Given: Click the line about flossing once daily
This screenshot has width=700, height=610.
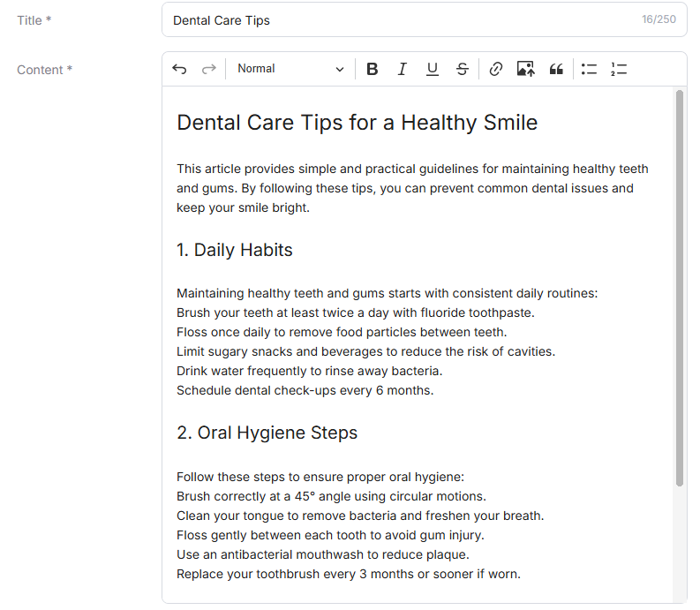Looking at the screenshot, I should pos(342,332).
